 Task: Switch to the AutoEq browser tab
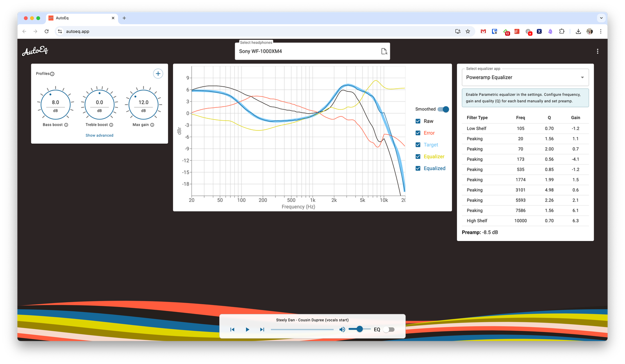[82, 18]
